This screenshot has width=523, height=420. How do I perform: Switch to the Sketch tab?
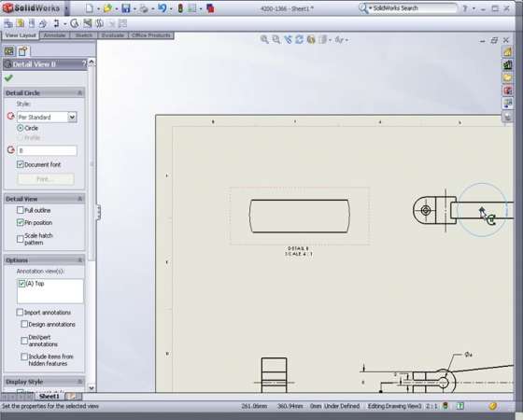[x=83, y=35]
